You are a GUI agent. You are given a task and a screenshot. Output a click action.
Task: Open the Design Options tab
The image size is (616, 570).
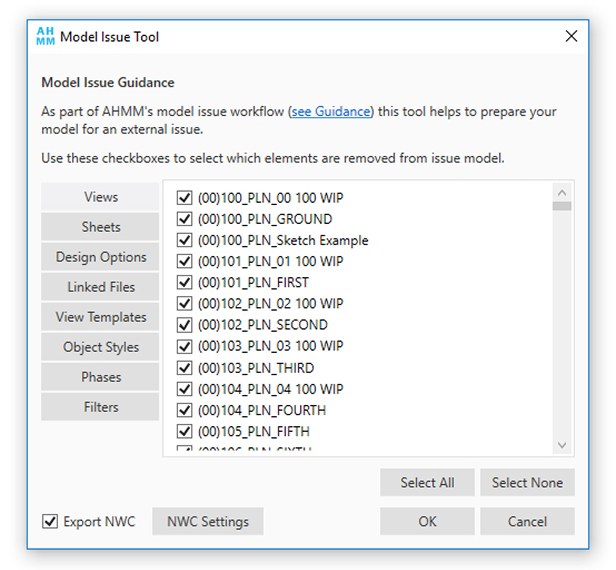click(100, 257)
